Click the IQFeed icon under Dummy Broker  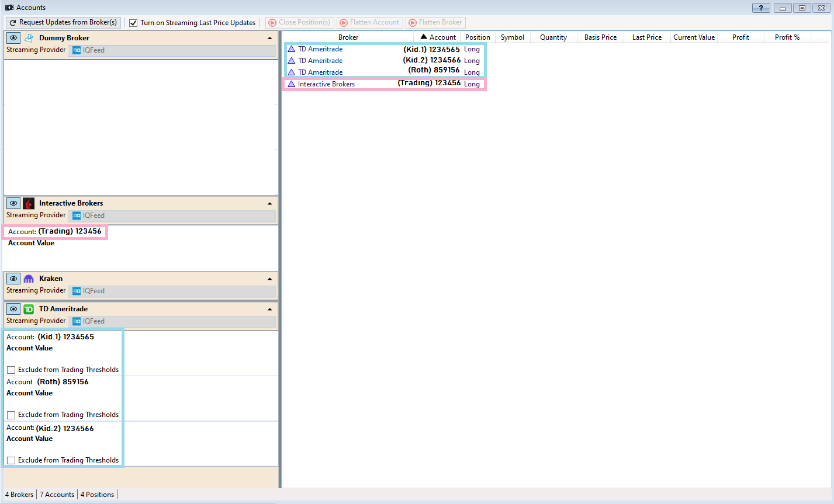pos(77,50)
